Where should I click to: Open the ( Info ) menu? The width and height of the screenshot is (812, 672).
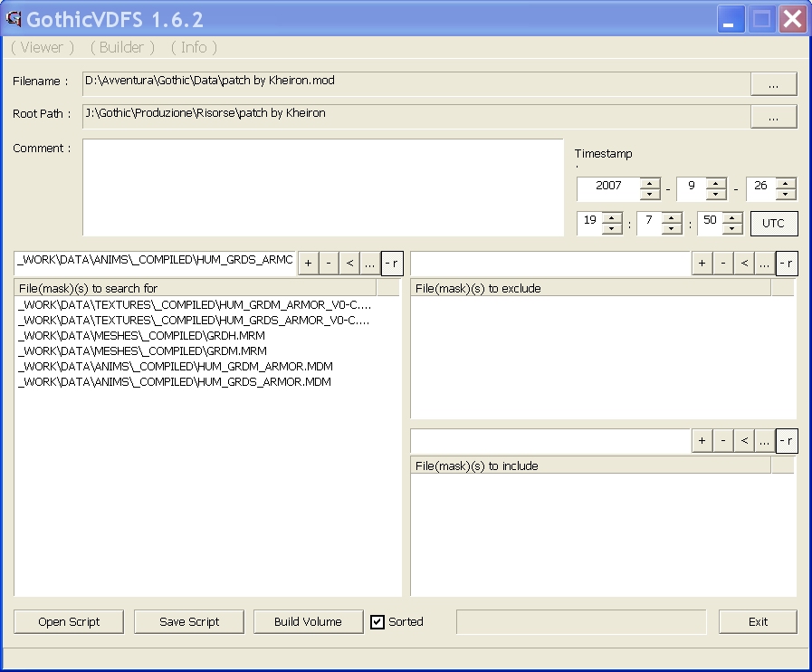[x=195, y=48]
